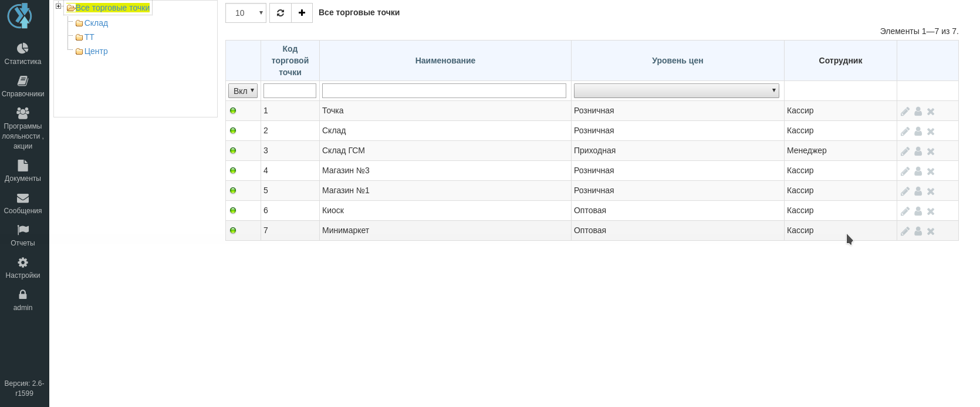Viewport: 980px width, 407px height.
Task: Open the Справочники section
Action: 23,86
